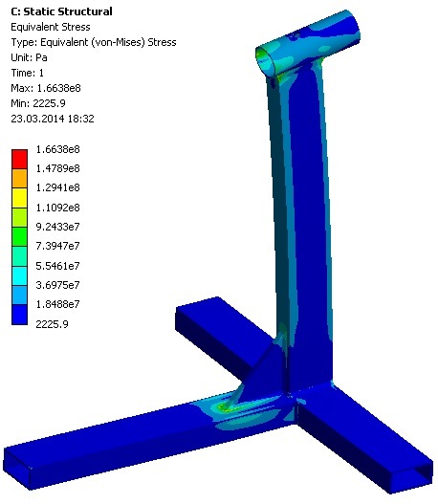Click legend value 3.6975e7
This screenshot has height=504, width=438.
(57, 285)
